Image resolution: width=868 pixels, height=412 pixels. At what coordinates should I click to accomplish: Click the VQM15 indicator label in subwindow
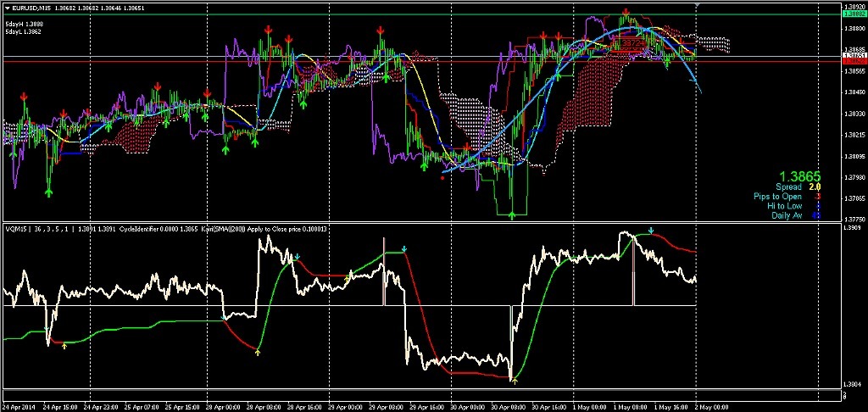15,228
